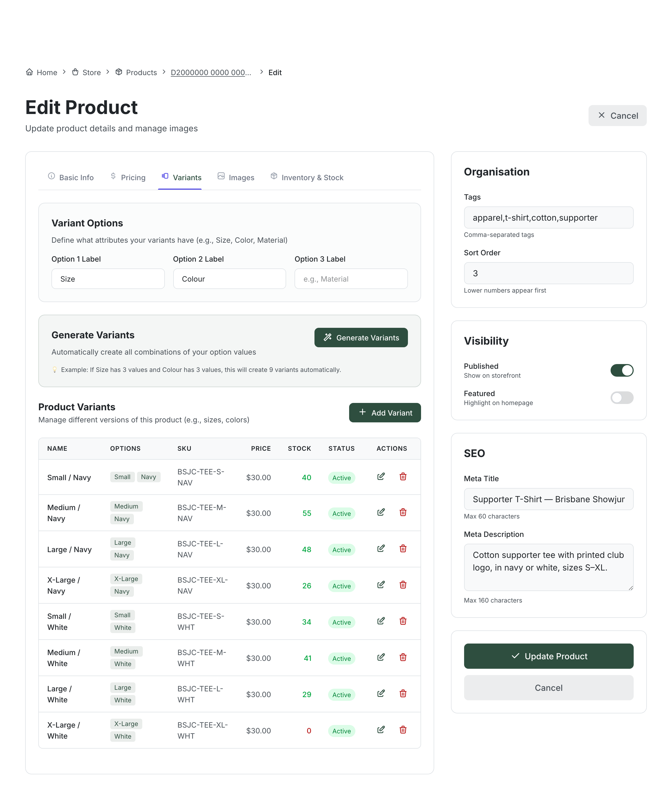The image size is (672, 788).
Task: Delete the X-Large / Navy variant
Action: tap(403, 584)
